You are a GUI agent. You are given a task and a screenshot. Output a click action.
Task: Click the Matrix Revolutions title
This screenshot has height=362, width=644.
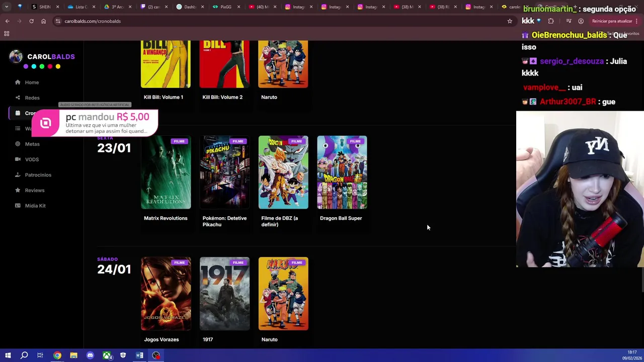[x=166, y=218]
